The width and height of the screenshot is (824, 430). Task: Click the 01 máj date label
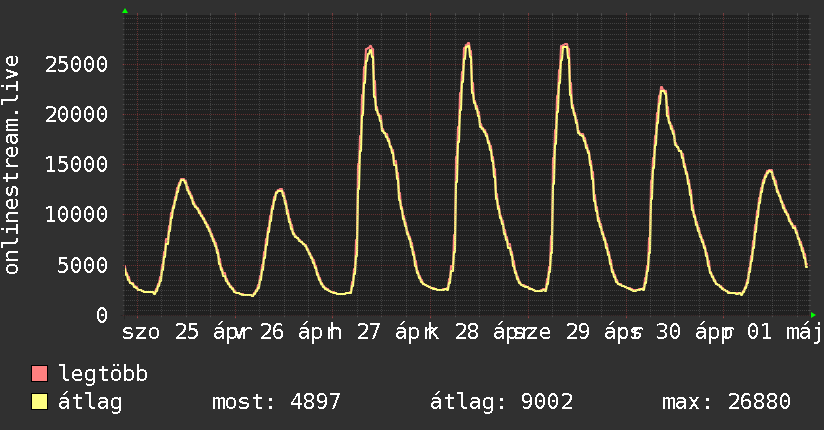(784, 332)
